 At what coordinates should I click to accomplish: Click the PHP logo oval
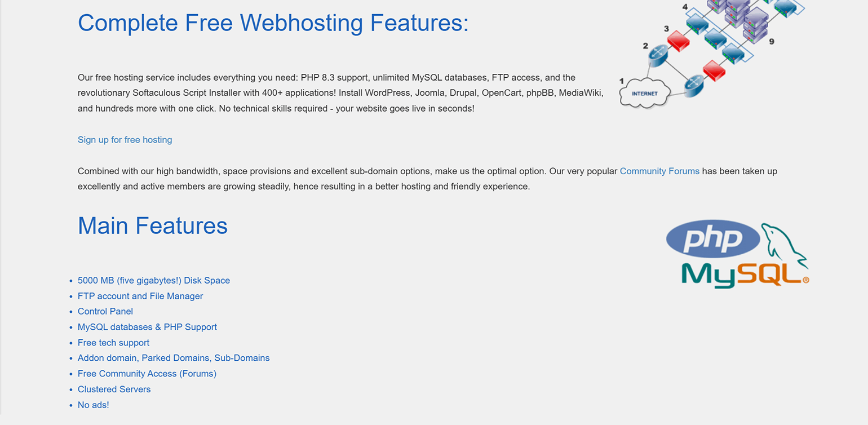(713, 238)
